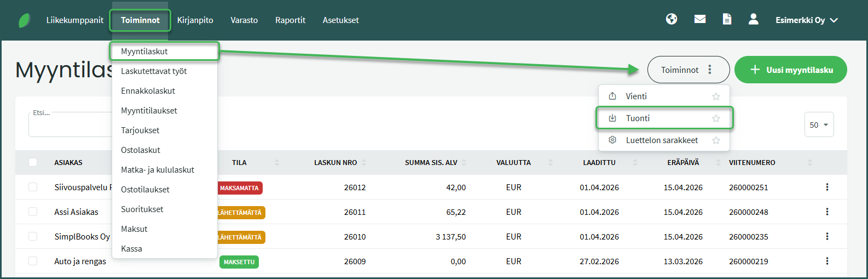
Task: Select Suoritukset menu entry
Action: click(x=164, y=209)
